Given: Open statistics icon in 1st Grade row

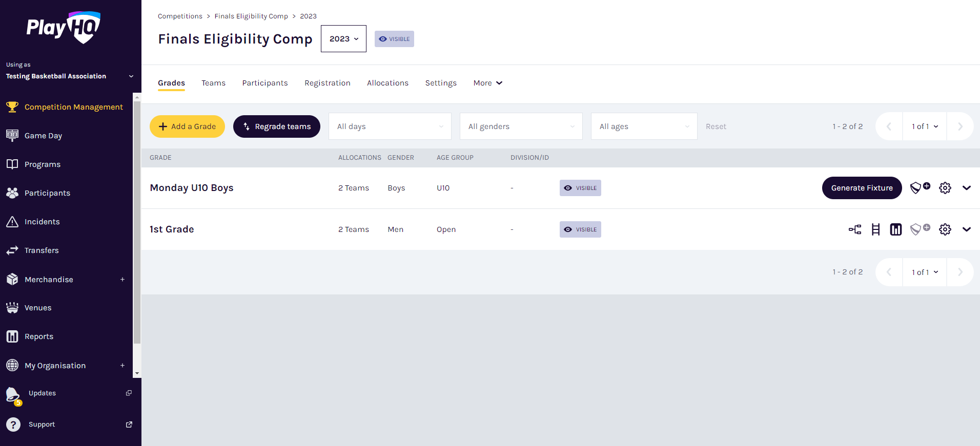Looking at the screenshot, I should (x=895, y=229).
